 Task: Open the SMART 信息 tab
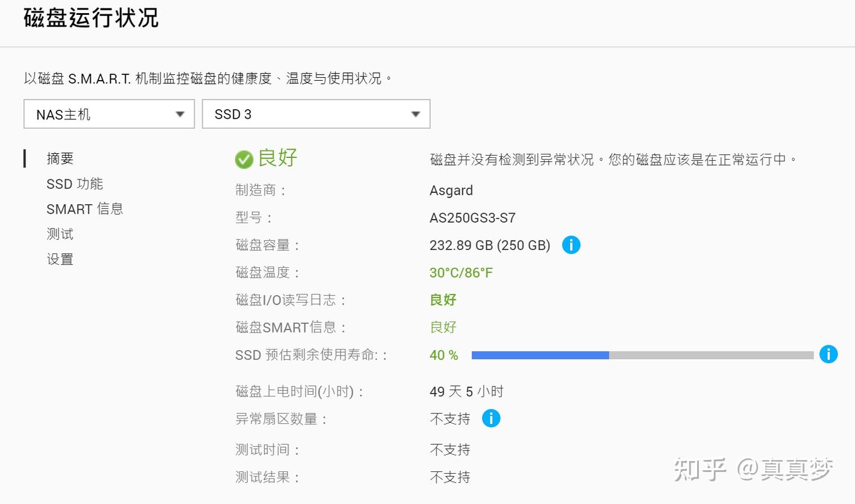point(85,209)
